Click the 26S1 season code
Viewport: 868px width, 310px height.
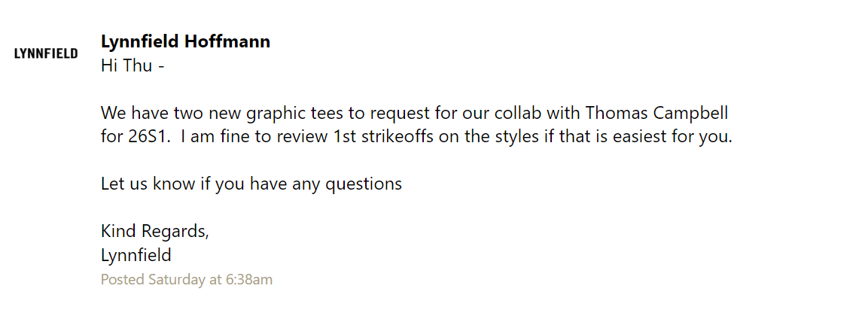[145, 137]
